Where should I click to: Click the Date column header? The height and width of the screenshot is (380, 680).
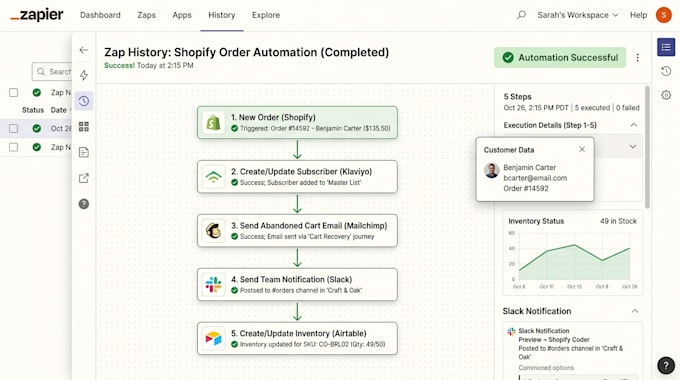point(59,110)
